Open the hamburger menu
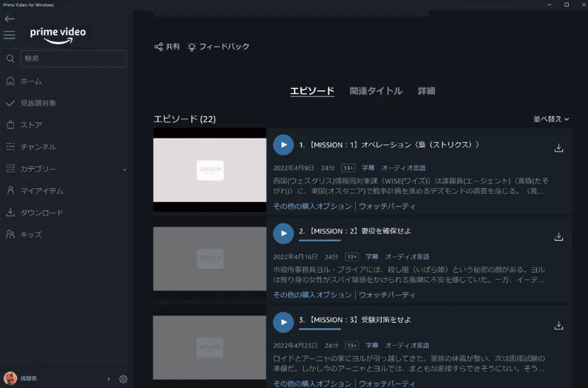Screen dimensions: 588x388 coord(10,35)
